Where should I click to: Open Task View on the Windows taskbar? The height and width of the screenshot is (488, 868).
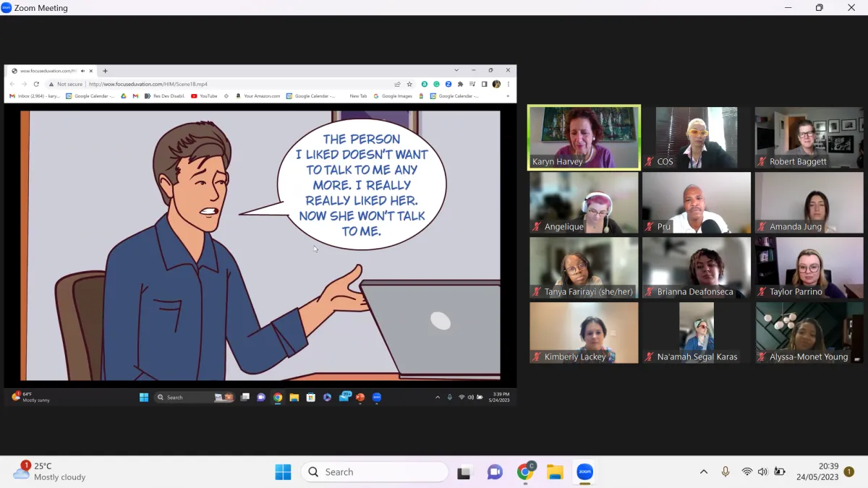point(464,472)
